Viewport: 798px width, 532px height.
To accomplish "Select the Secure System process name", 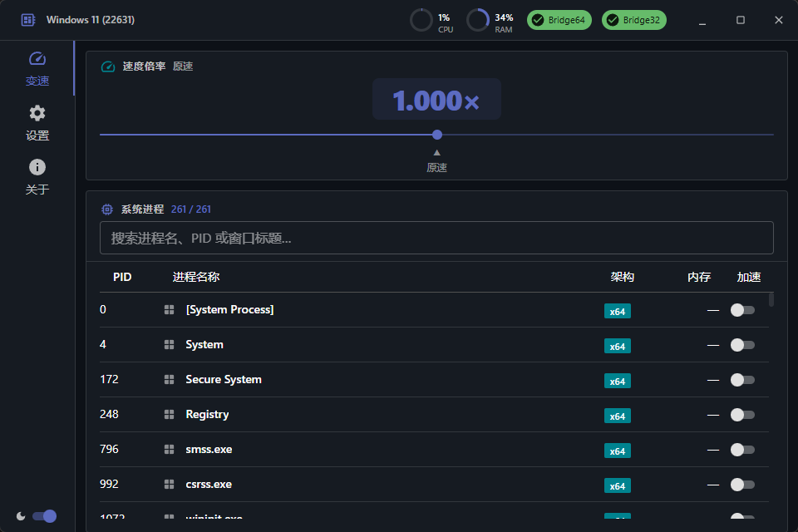I will coord(224,379).
